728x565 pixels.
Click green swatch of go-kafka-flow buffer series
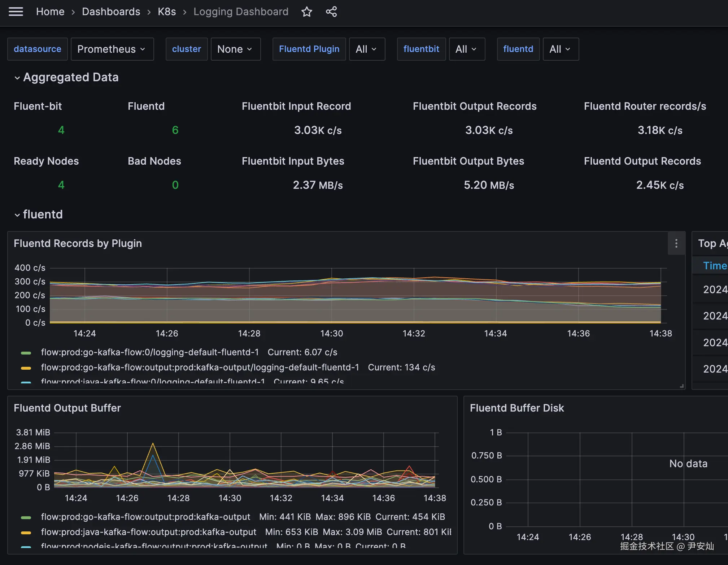tap(26, 517)
